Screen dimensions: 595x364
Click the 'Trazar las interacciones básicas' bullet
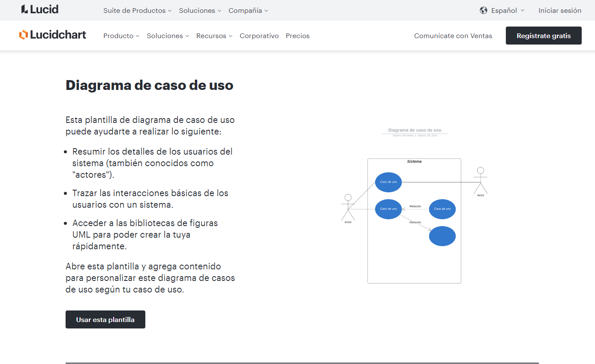(x=150, y=199)
